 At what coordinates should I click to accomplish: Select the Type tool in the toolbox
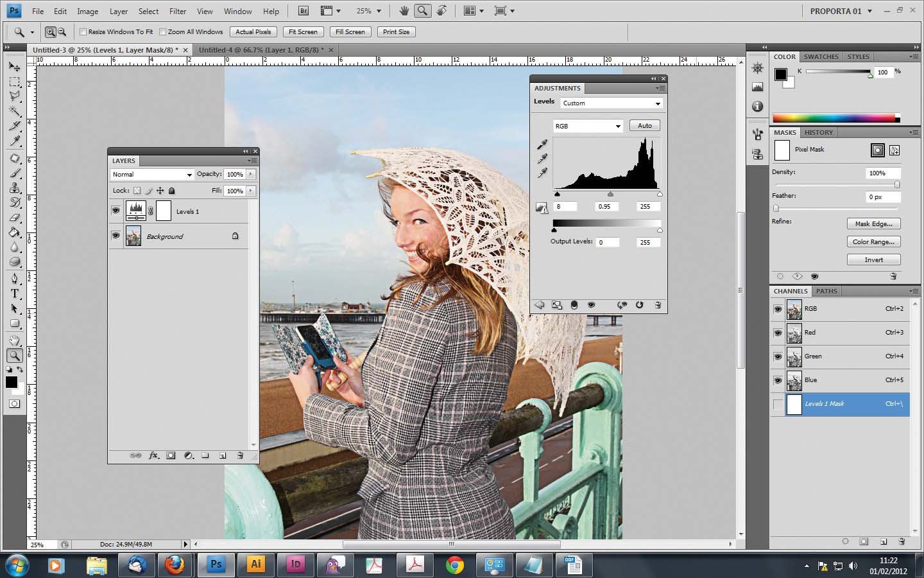[x=14, y=294]
